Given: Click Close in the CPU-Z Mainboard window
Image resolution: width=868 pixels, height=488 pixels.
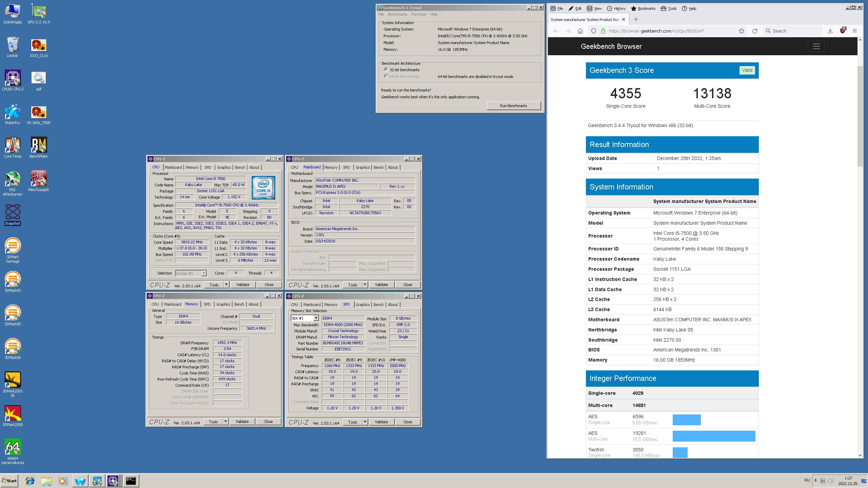Looking at the screenshot, I should [408, 285].
